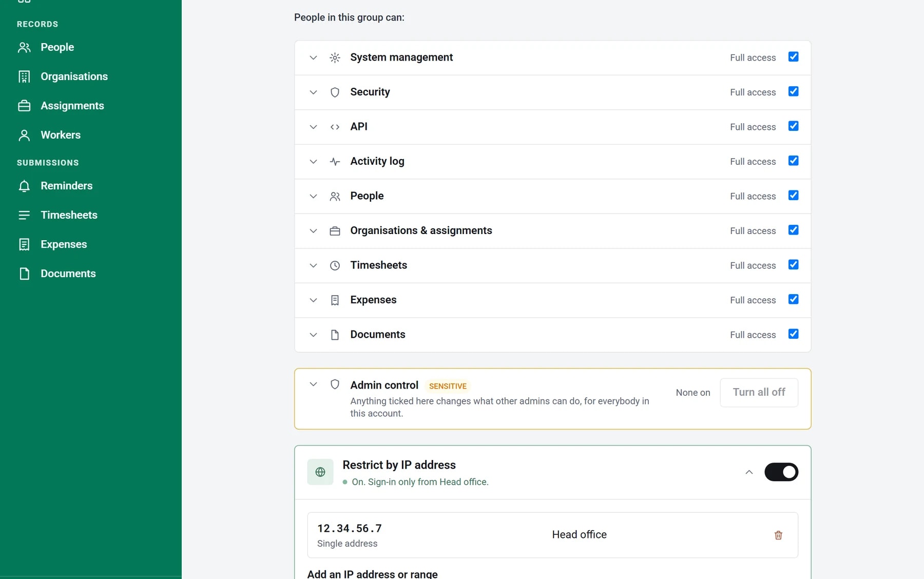The image size is (924, 579).
Task: Expand the Admin control section
Action: (x=313, y=384)
